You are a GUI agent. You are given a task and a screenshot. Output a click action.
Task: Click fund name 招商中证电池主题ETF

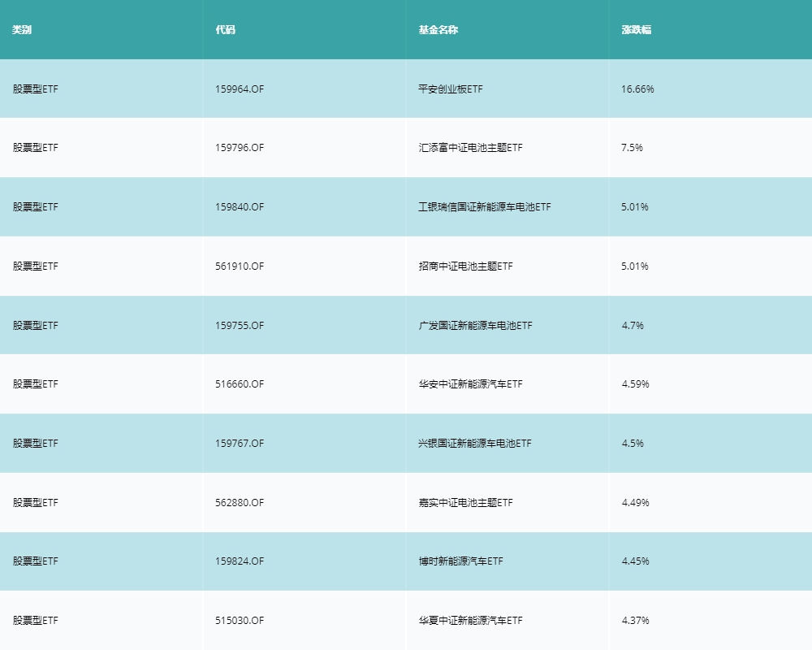(465, 266)
